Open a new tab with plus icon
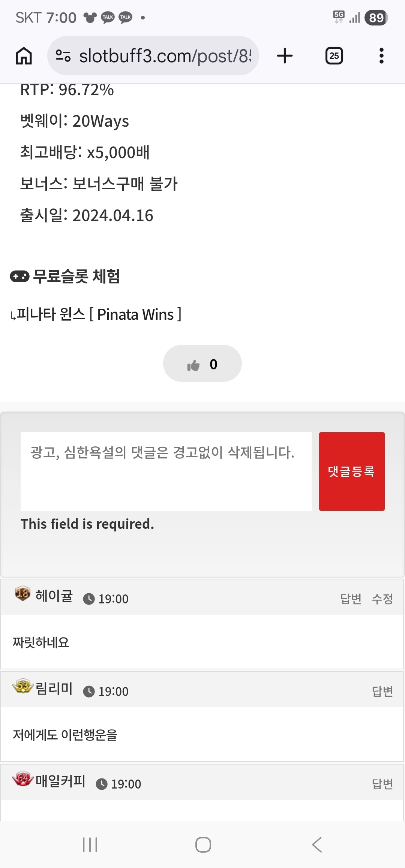The image size is (405, 868). [285, 56]
